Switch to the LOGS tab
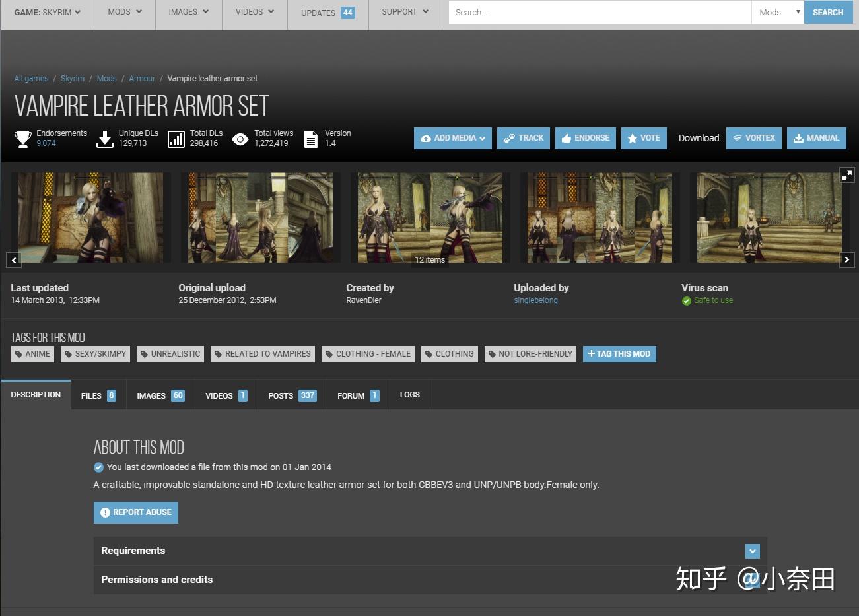Image resolution: width=859 pixels, height=616 pixels. coord(410,395)
